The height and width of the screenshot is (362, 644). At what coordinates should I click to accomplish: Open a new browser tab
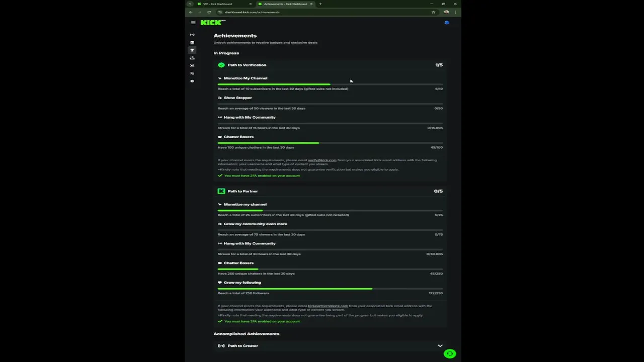coord(320,4)
